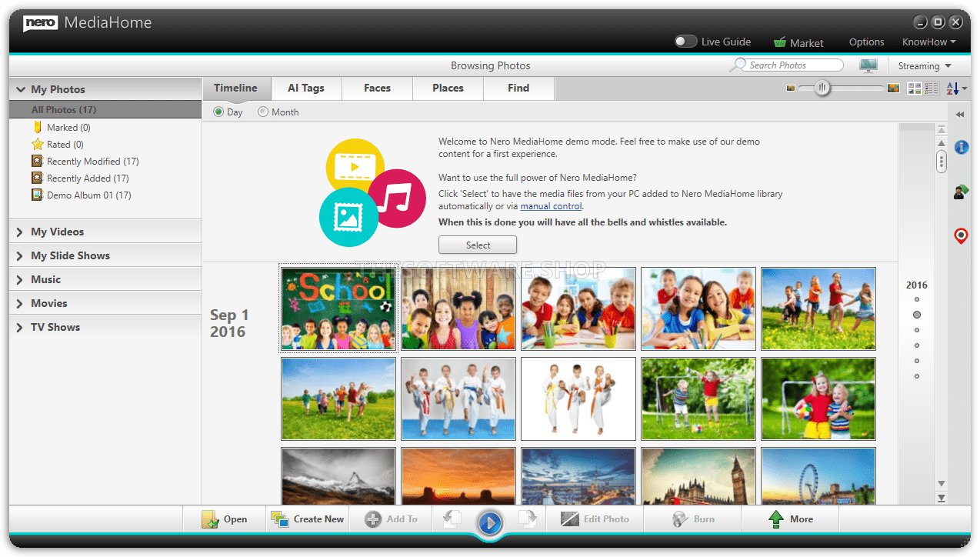
Task: Select the black-and-white mountain photo
Action: pos(338,476)
